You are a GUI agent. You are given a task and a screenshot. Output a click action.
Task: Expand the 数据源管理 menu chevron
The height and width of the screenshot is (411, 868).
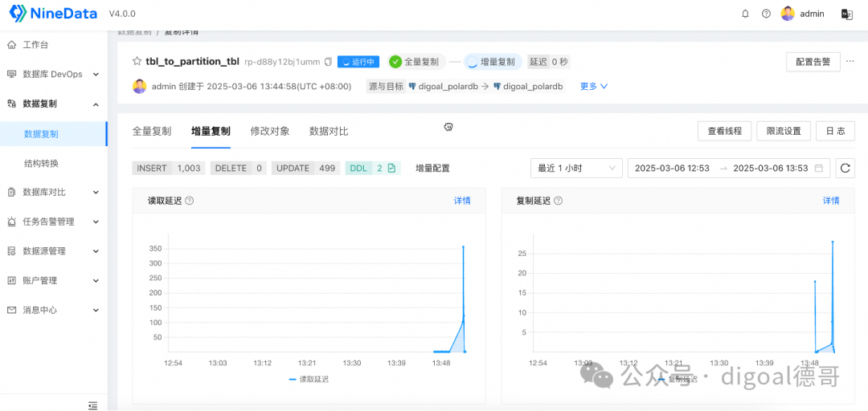[96, 251]
